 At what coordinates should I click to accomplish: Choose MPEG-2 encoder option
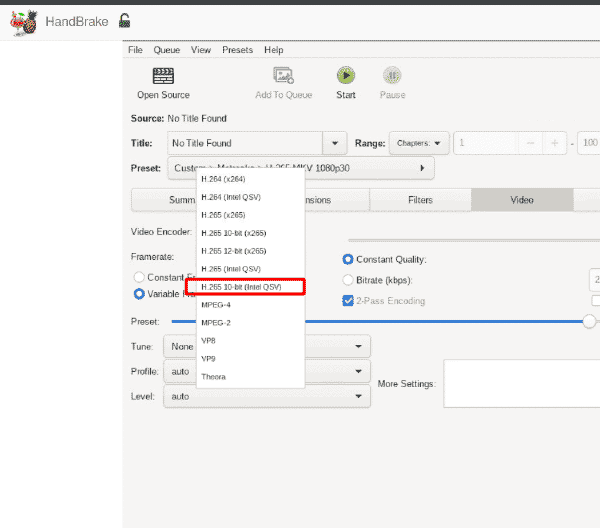point(251,323)
